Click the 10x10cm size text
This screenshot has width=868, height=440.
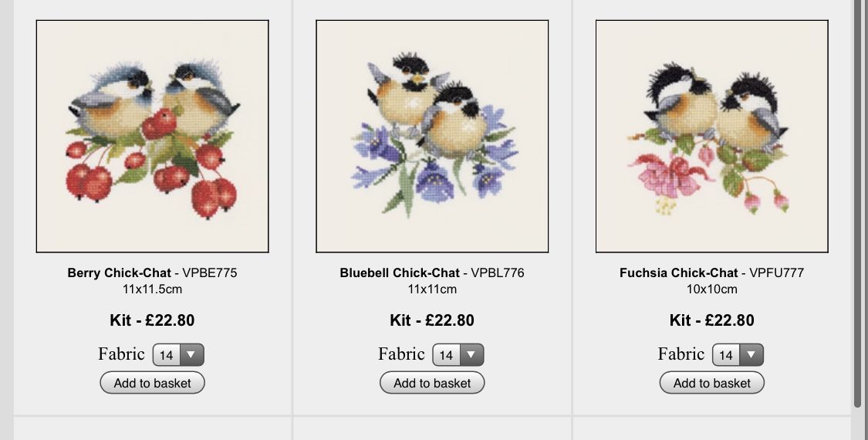coord(712,289)
